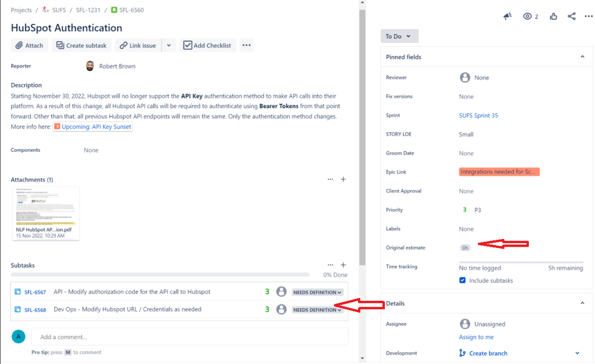Click the share icon at top right
The width and height of the screenshot is (595, 364).
pyautogui.click(x=571, y=16)
